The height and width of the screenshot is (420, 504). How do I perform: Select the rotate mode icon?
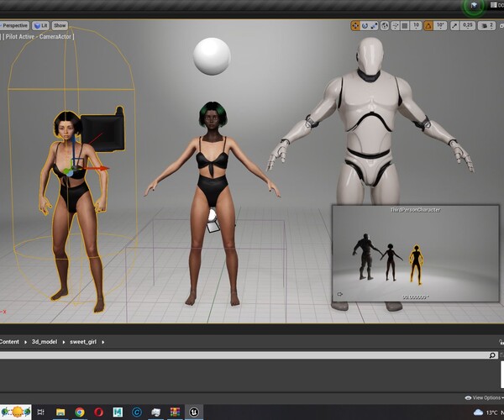coord(365,26)
